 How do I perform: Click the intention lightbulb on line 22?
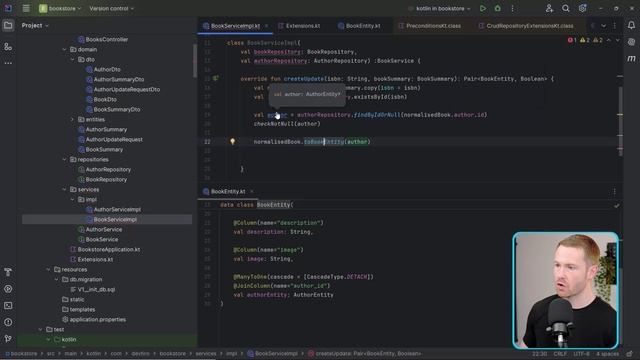click(x=233, y=142)
